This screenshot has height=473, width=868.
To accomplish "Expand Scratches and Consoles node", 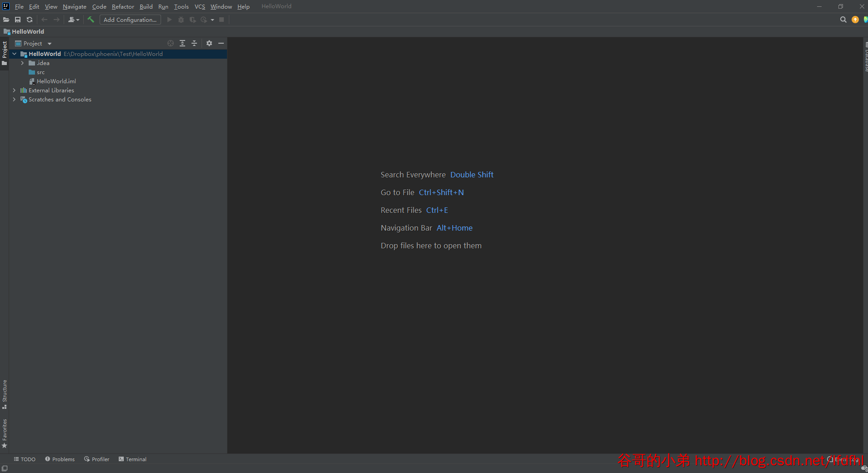I will tap(14, 99).
